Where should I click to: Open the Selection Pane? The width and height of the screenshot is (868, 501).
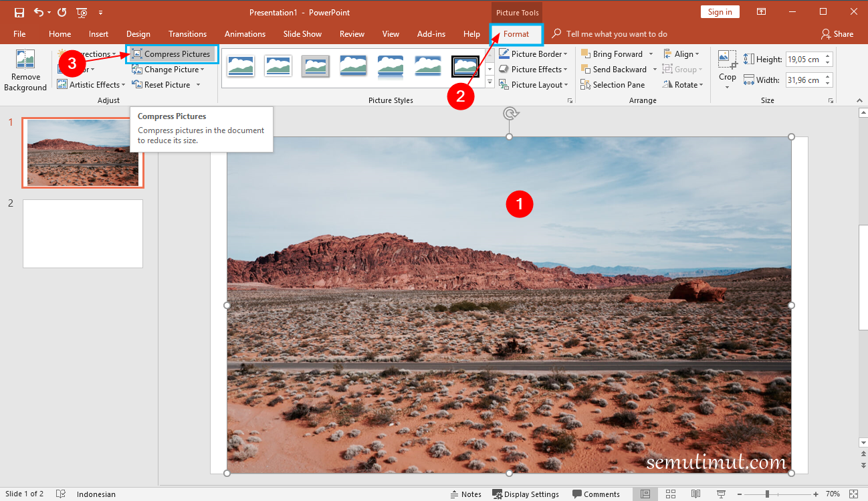click(x=613, y=85)
